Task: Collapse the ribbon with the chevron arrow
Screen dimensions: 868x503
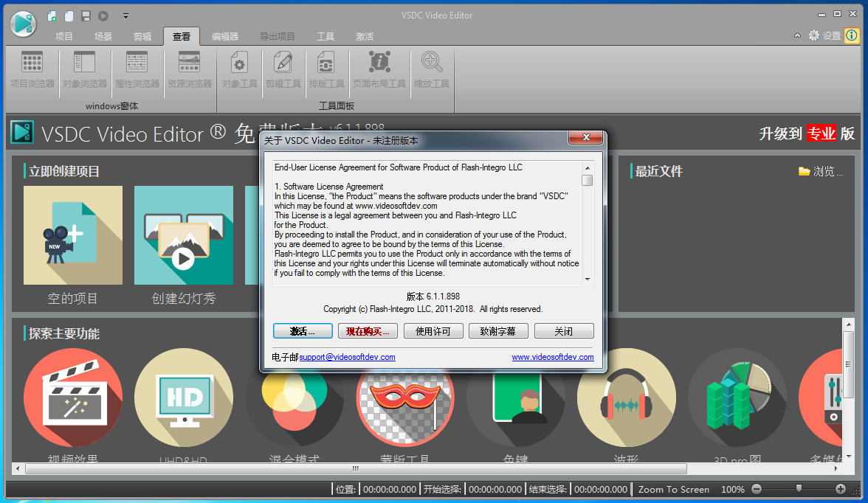Action: pyautogui.click(x=797, y=35)
